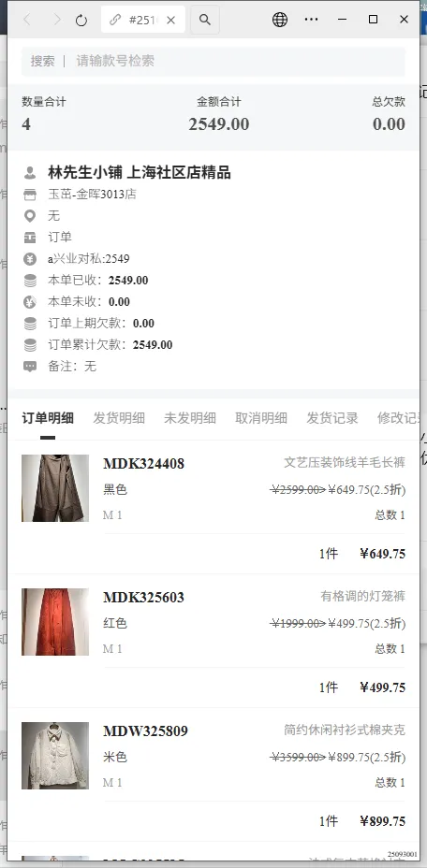Switch to the 发货明细 tab
Viewport: 427px width, 868px height.
point(119,418)
